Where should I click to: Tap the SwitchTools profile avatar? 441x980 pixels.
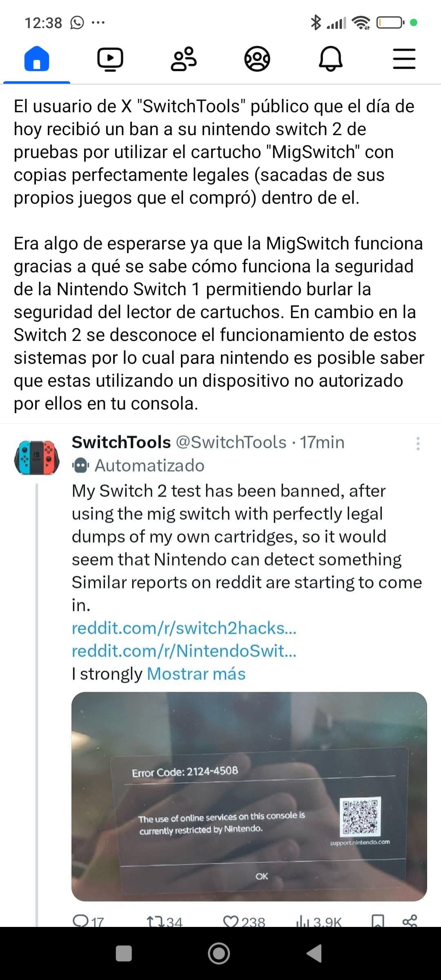pos(37,457)
